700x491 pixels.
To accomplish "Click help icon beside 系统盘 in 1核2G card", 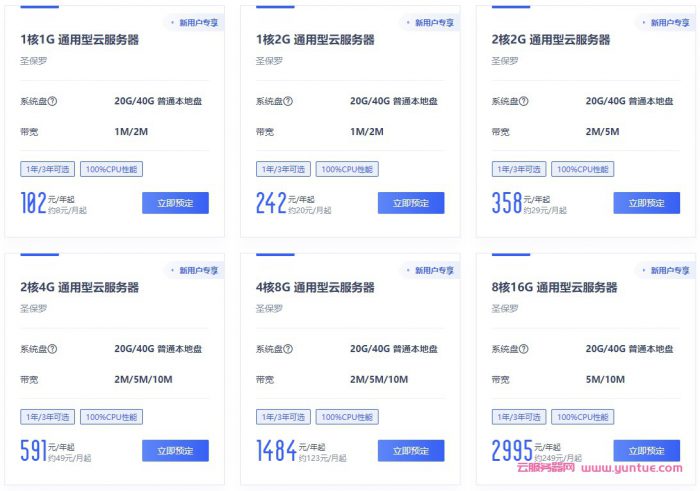I will [x=288, y=101].
